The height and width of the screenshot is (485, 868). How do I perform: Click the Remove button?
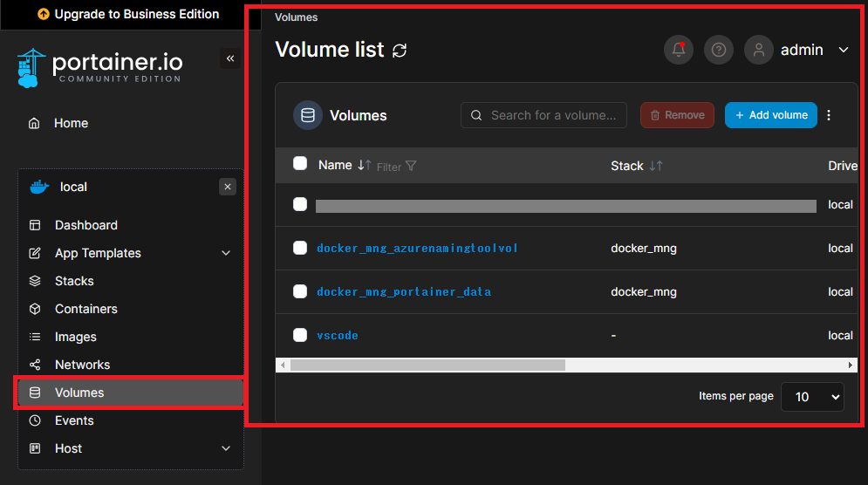click(677, 115)
